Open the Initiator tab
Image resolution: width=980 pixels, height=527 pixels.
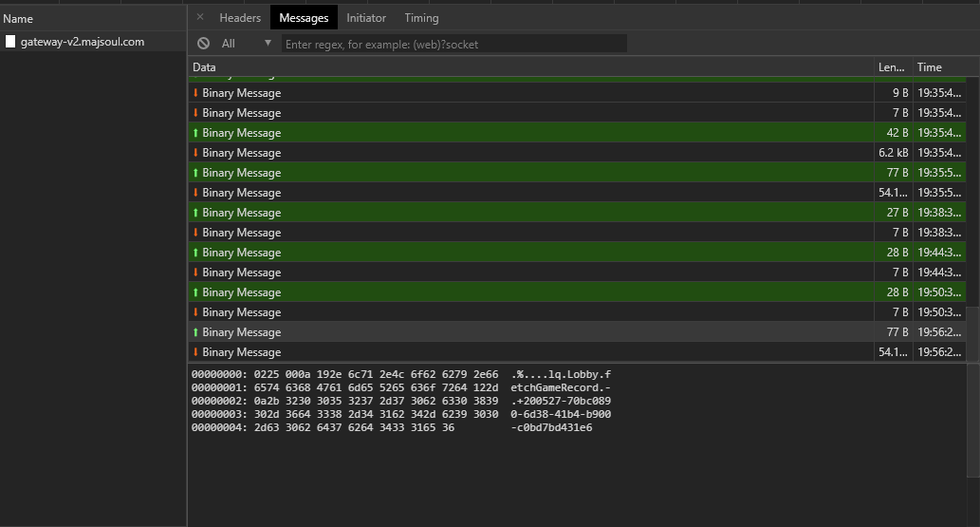366,17
